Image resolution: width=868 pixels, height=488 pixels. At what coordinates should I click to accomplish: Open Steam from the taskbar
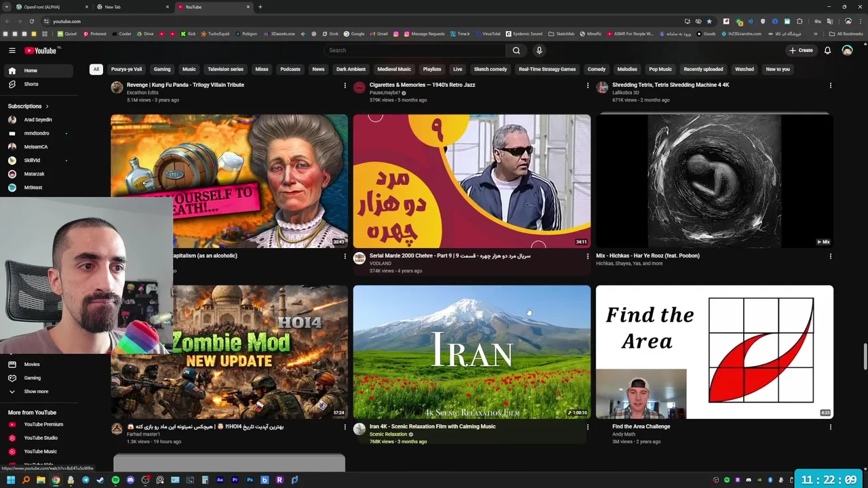click(x=100, y=480)
